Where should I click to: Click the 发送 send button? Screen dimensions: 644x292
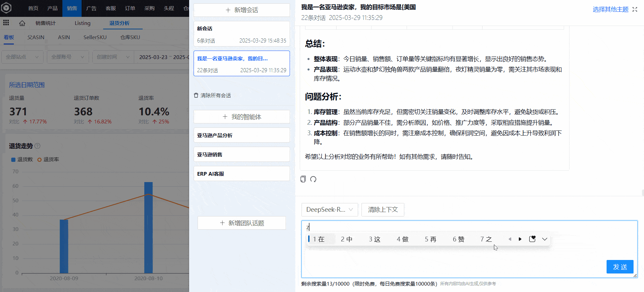pos(620,267)
